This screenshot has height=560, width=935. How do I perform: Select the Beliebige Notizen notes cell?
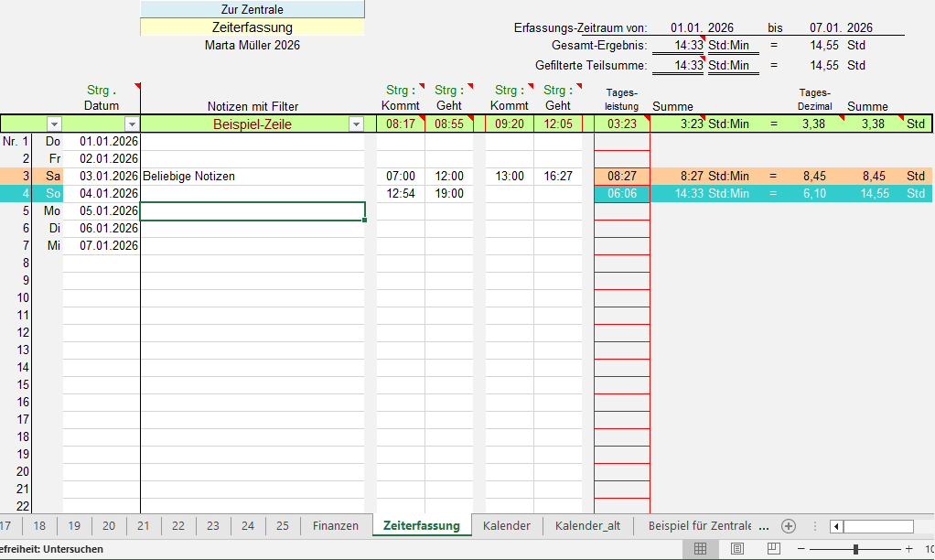point(253,176)
